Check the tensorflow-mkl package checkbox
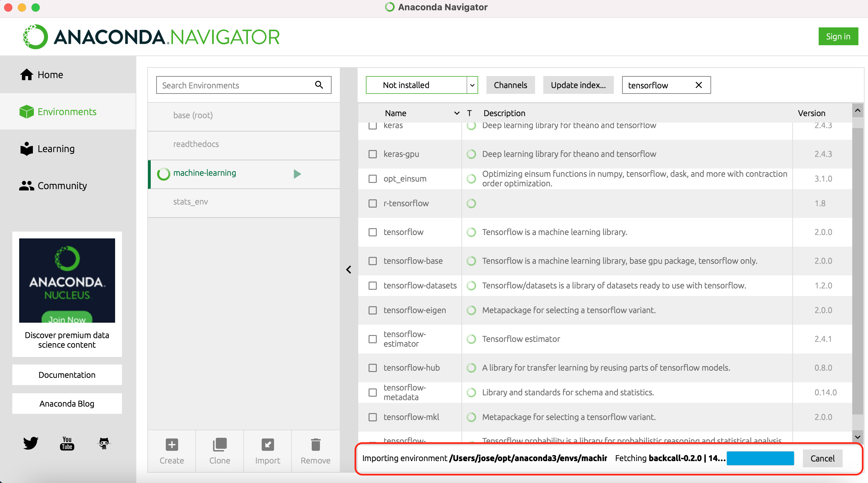868x483 pixels. tap(373, 417)
